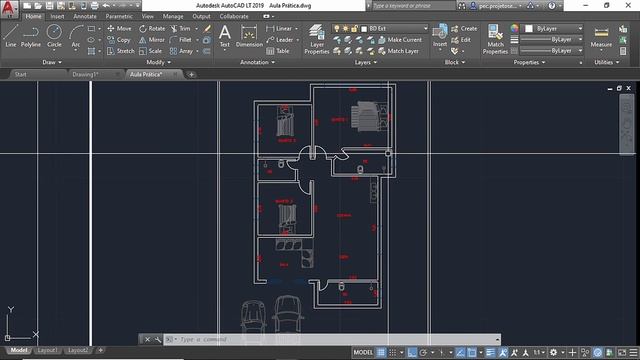Toggle polar tracking in status bar
The height and width of the screenshot is (360, 640).
[x=423, y=352]
